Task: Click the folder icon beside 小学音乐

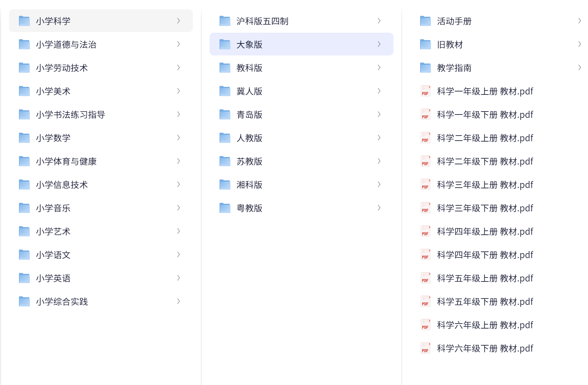Action: pos(24,208)
